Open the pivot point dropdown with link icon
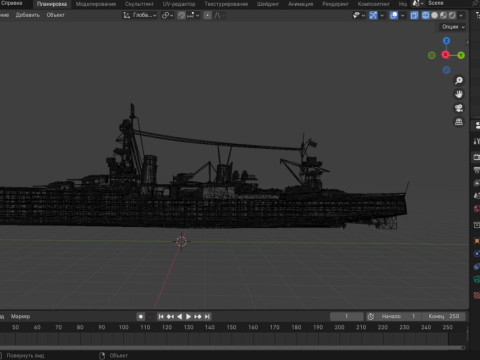Viewport: 480px width, 360px height. 167,15
